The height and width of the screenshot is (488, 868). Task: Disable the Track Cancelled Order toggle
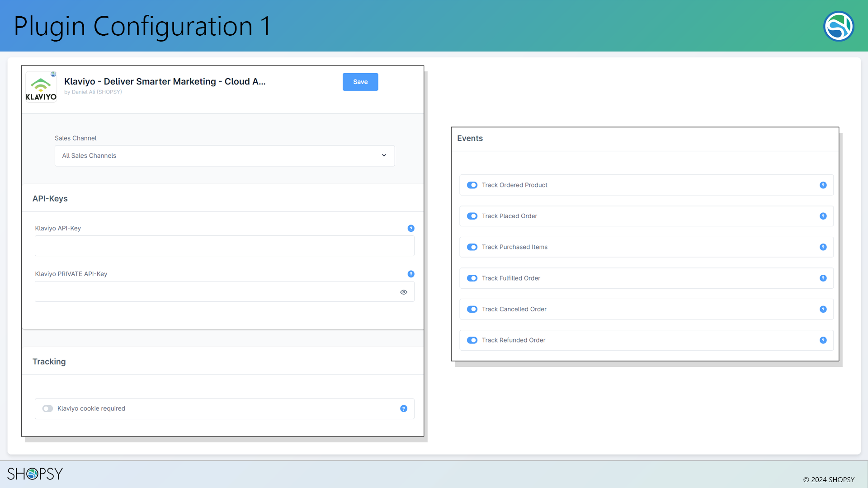pyautogui.click(x=472, y=309)
